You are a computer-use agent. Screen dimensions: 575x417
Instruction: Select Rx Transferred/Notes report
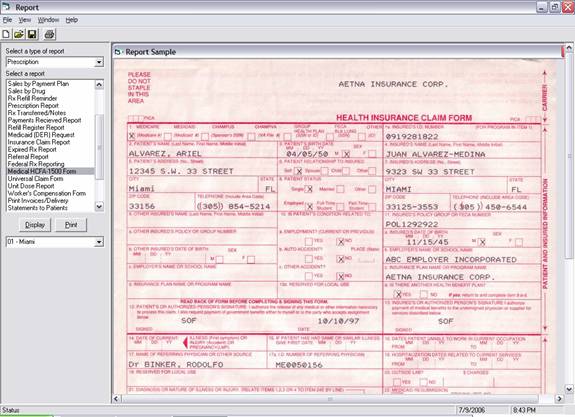[37, 113]
